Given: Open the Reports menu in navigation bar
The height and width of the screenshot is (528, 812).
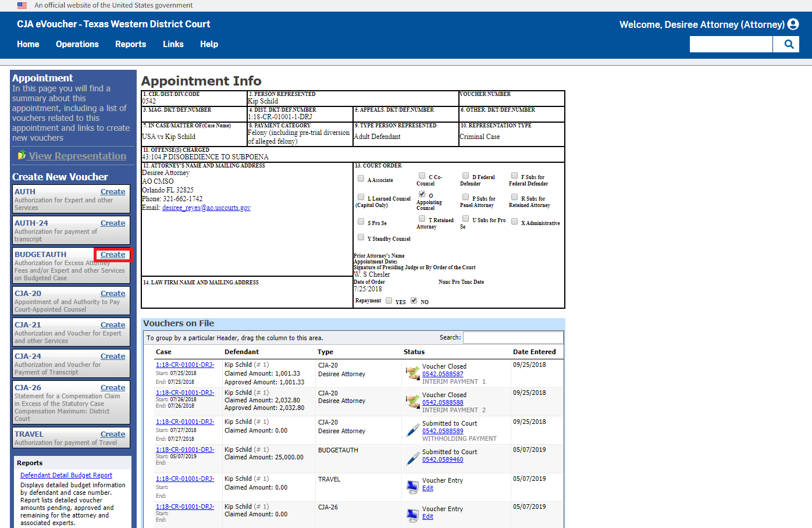Looking at the screenshot, I should [130, 44].
